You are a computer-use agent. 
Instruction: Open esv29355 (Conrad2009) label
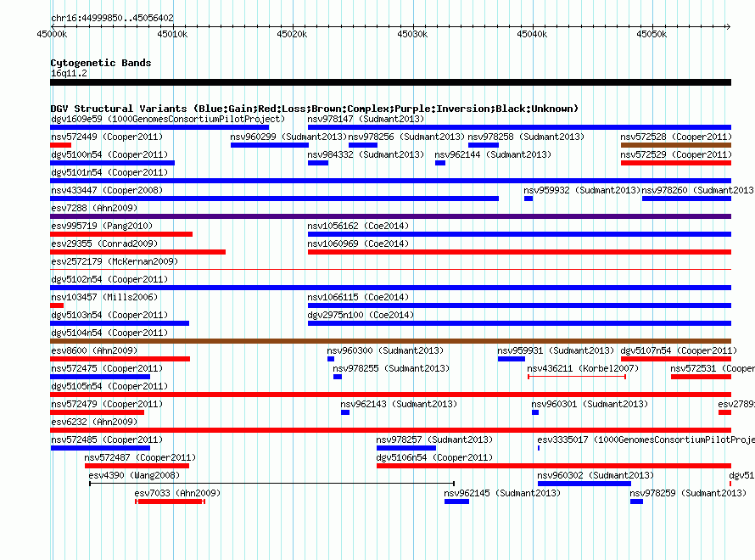click(104, 244)
